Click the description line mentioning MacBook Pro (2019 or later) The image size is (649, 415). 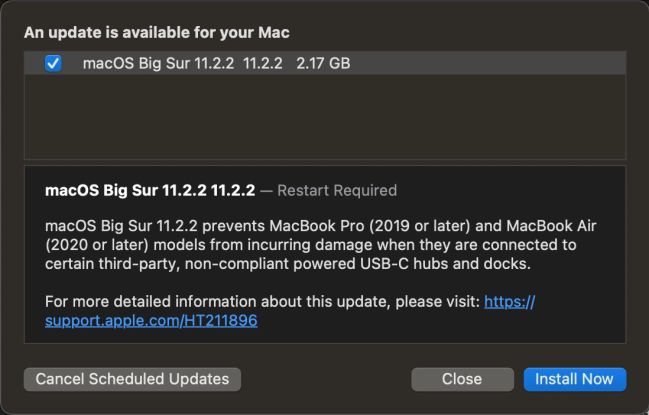click(321, 226)
